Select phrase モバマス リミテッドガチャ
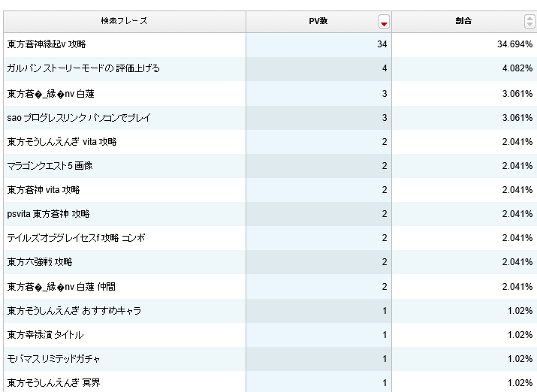537x392 pixels. pos(53,359)
